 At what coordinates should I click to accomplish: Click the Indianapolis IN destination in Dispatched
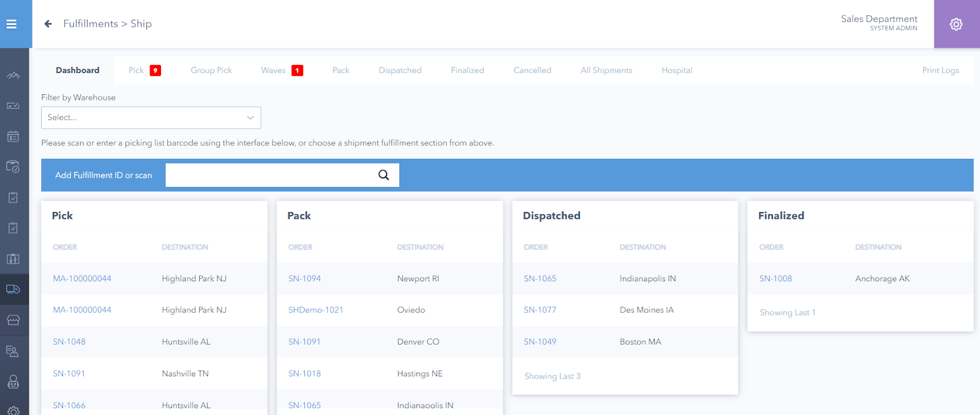[648, 279]
